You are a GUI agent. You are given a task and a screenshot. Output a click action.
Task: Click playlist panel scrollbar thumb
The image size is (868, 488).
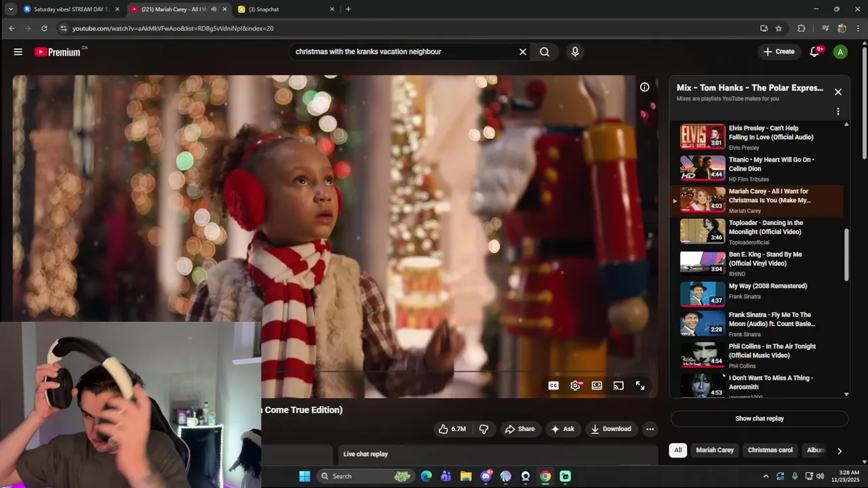[x=846, y=253]
